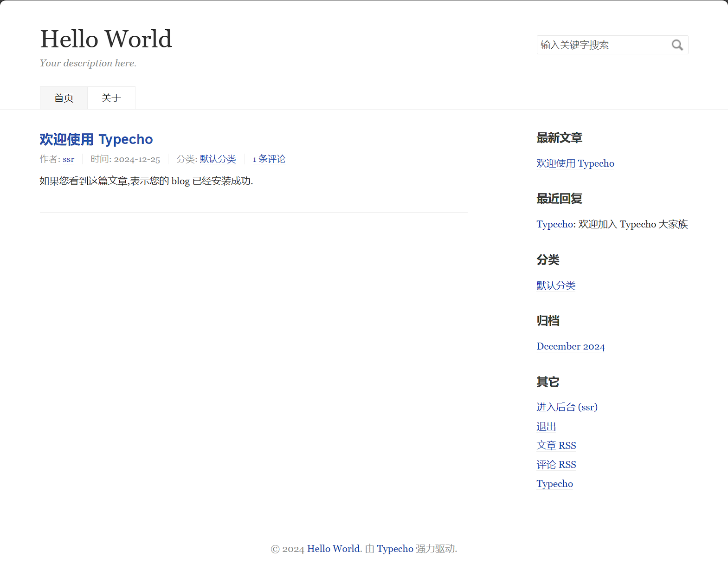Click the search magnifier icon
This screenshot has width=728, height=571.
[677, 45]
